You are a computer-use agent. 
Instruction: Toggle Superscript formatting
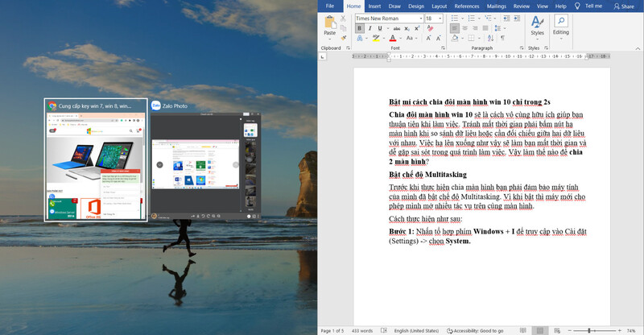point(417,28)
